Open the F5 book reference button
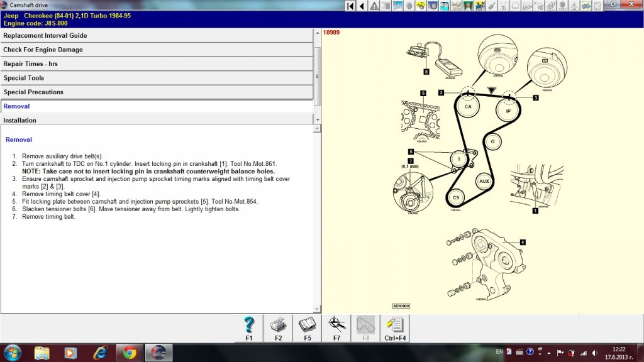The image size is (644, 362). pyautogui.click(x=308, y=328)
